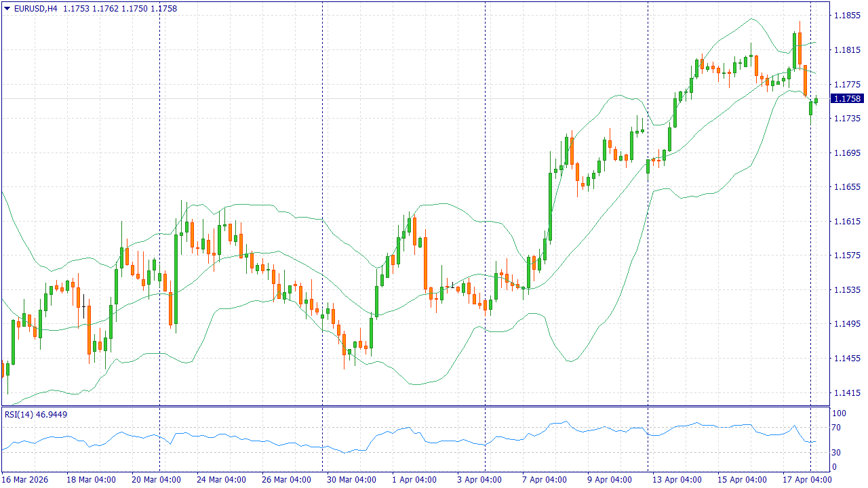Select the 7 Apr 04:00 time label
This screenshot has height=488, width=868.
(x=543, y=480)
